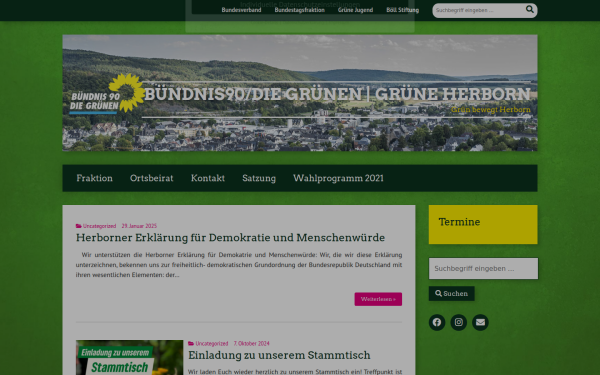
Task: Click the Bündnis 90 Die Grünen sunflower logo
Action: 107,95
